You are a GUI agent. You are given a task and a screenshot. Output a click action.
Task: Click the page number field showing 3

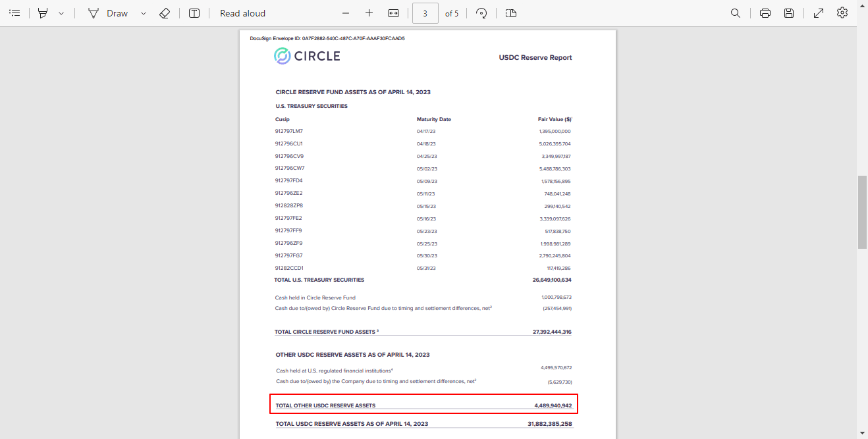[x=425, y=13]
